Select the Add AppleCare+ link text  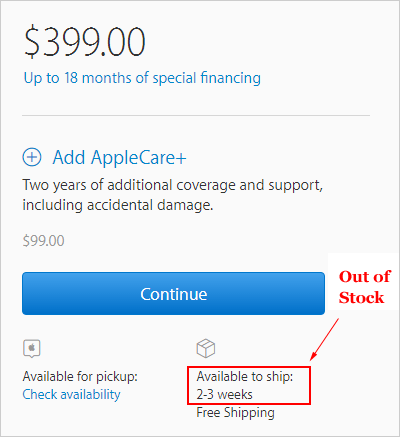click(x=119, y=157)
